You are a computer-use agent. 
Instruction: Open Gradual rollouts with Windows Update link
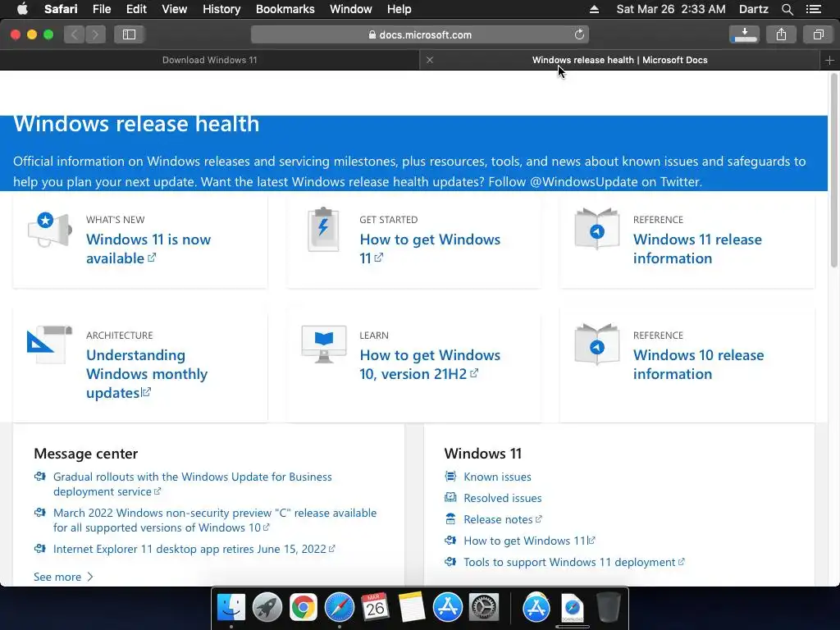(192, 484)
